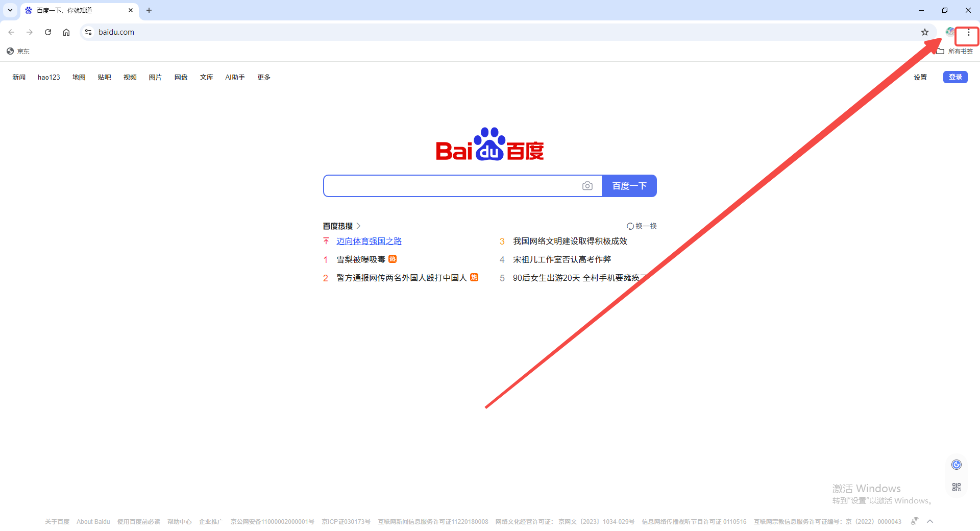This screenshot has height=531, width=980.
Task: Open the 百度热搜 heading link
Action: coord(342,226)
